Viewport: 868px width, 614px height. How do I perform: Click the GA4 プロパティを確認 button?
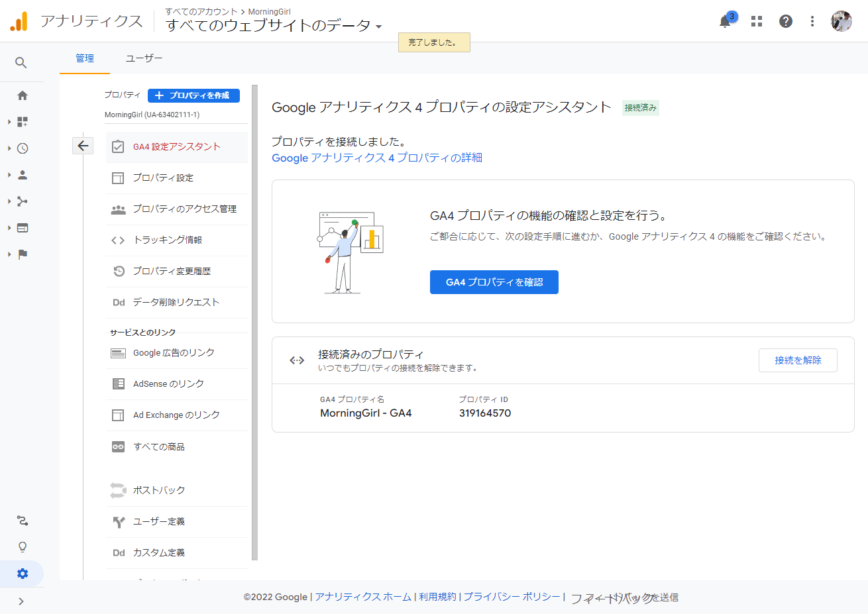494,282
